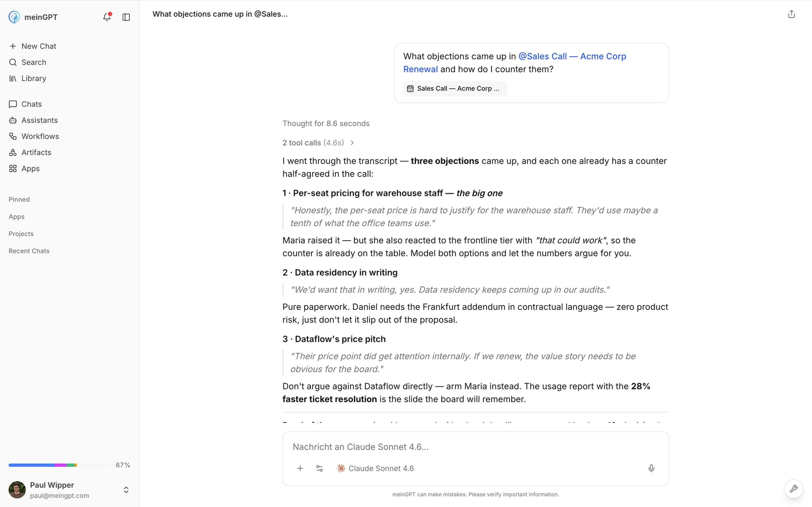Screen dimensions: 812x507
Task: Open the Artifacts section
Action: point(36,152)
